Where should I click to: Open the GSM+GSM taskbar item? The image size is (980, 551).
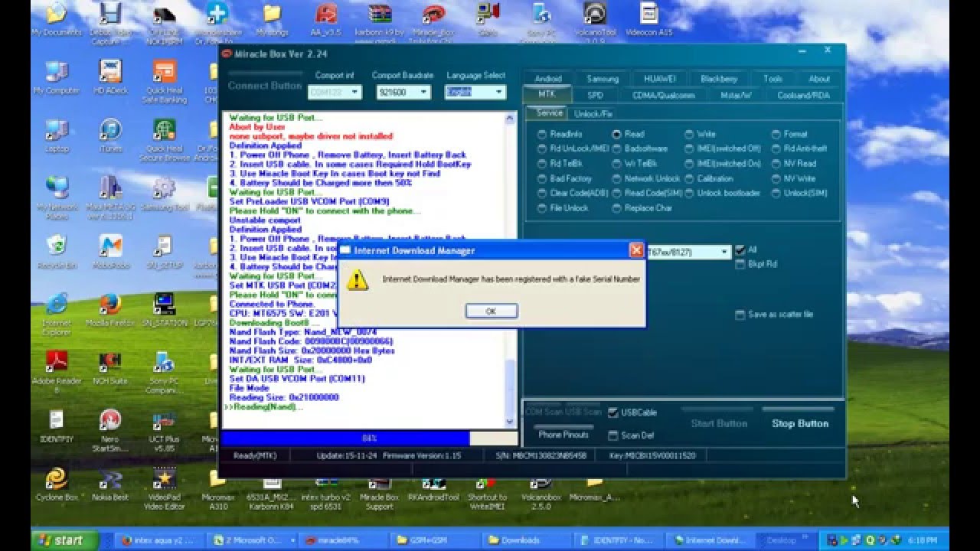436,540
